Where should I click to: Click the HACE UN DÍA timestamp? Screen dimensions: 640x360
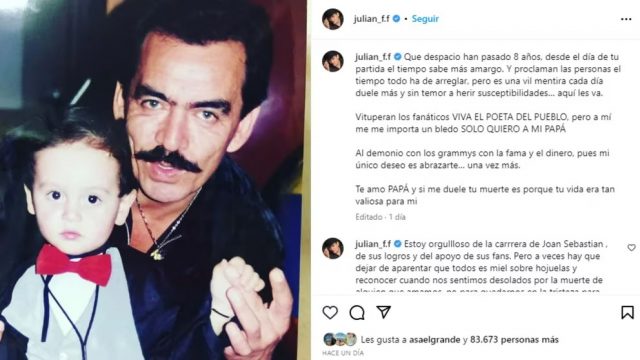coord(342,353)
